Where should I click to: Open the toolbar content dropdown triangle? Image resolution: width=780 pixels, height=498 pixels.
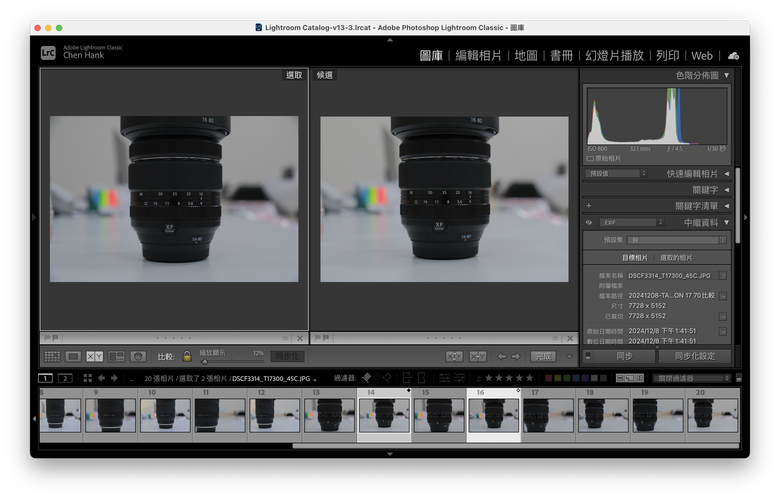click(569, 356)
